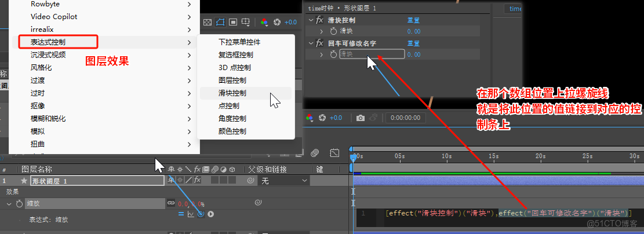The image size is (644, 234).
Task: Click the 0.00 value under 滑块控制
Action: 414,31
